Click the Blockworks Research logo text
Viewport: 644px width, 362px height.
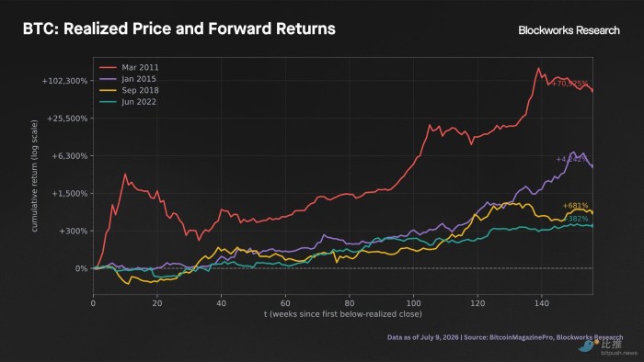click(569, 30)
